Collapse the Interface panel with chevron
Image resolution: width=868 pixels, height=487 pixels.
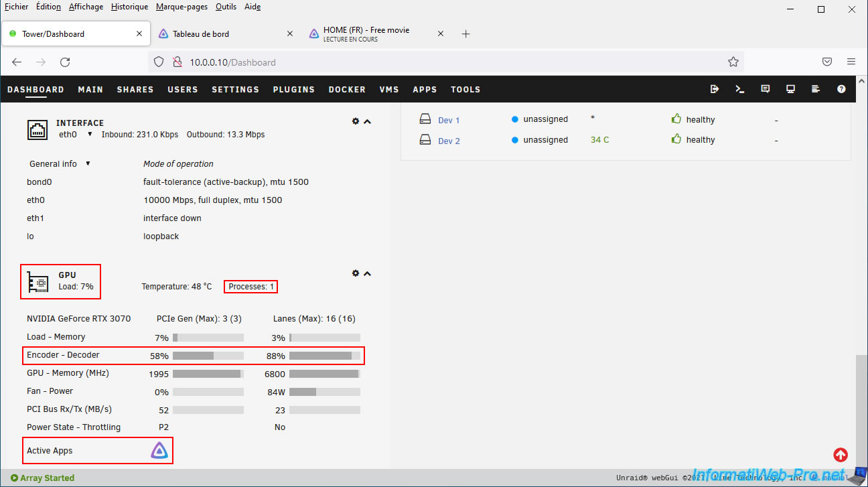(x=367, y=121)
